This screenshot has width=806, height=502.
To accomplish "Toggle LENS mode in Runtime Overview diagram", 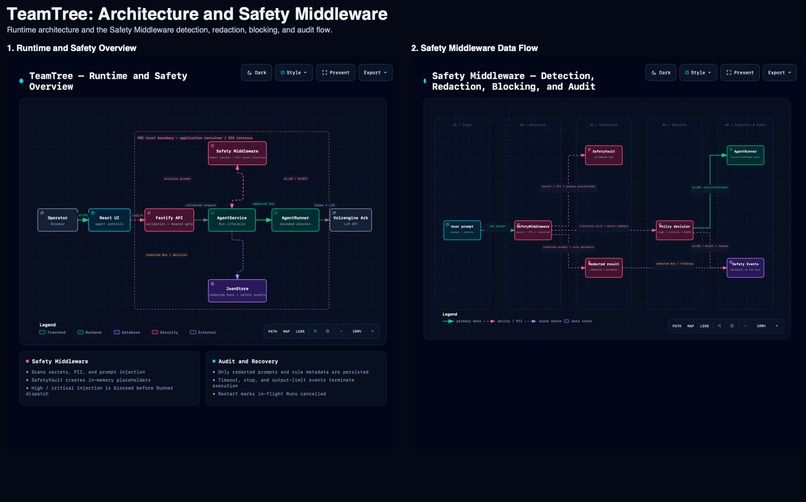I will [x=300, y=331].
